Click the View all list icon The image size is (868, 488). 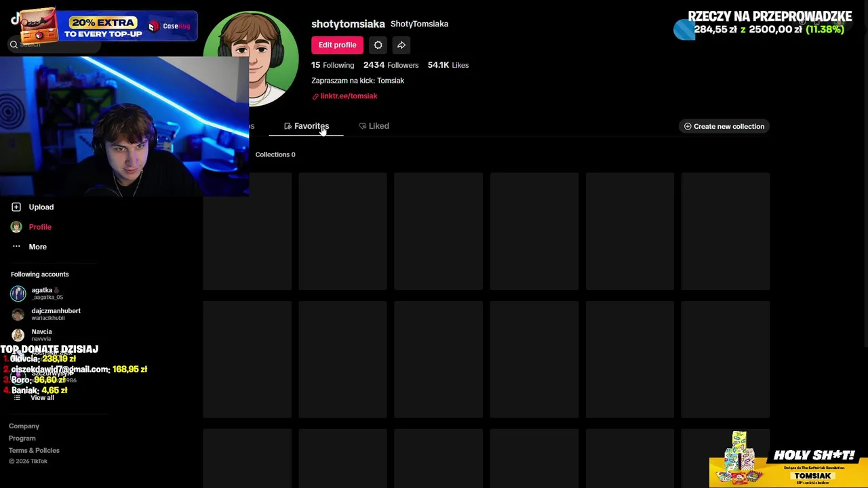(x=17, y=398)
